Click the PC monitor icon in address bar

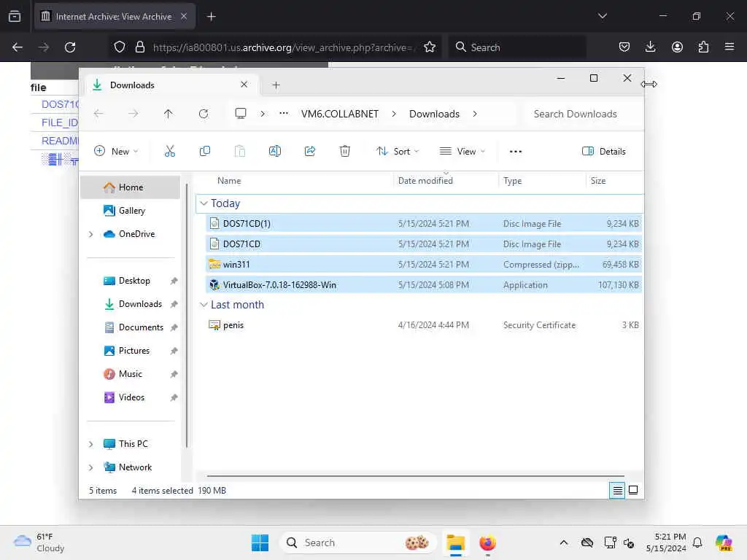click(x=241, y=113)
